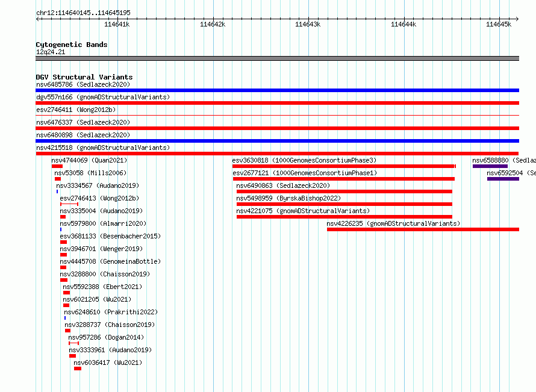The width and height of the screenshot is (536, 392).
Task: Click the 114645k ruler tick label
Action: (x=499, y=24)
